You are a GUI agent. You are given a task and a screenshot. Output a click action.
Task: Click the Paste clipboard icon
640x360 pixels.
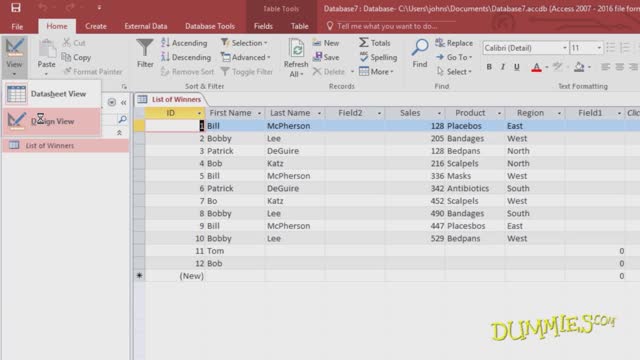pos(47,49)
